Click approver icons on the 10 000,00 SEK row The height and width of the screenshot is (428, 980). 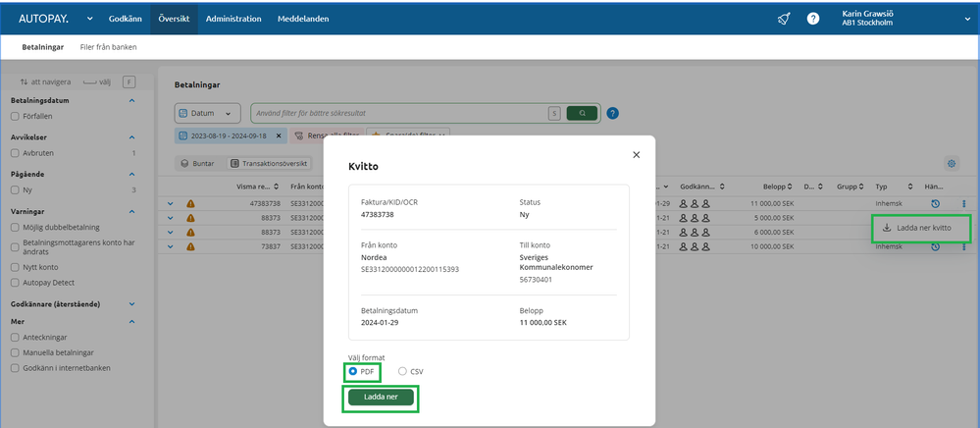[x=695, y=246]
